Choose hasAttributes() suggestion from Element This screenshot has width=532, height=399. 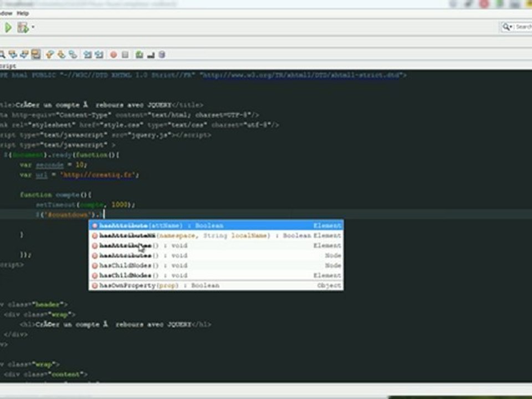(216, 245)
